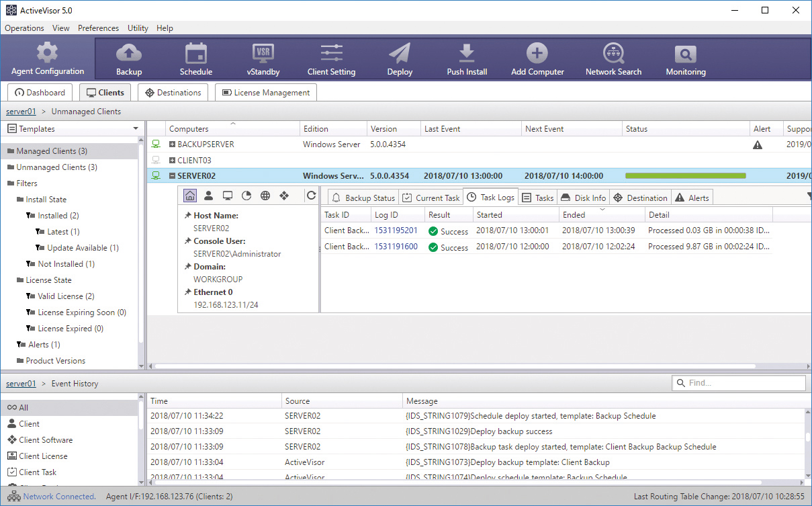Image resolution: width=812 pixels, height=506 pixels.
Task: Filter event history by Client Software
Action: coord(40,440)
